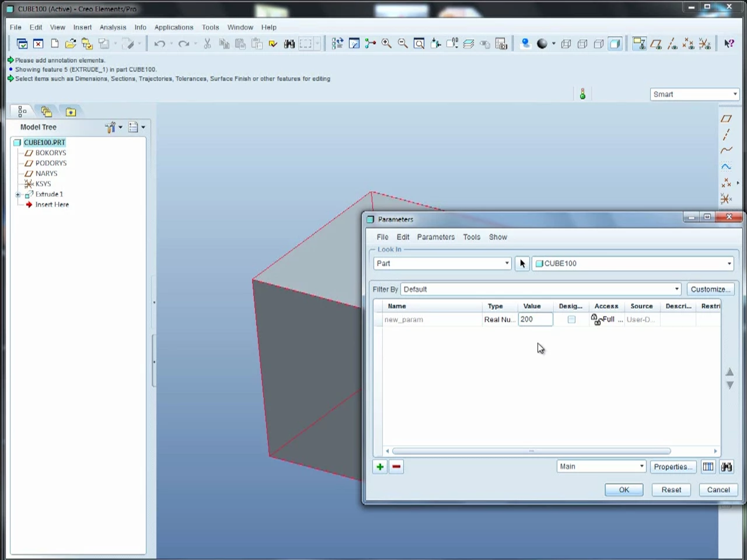Click the horizontal scrollbar in parameters table
Viewport: 747px width, 560px height.
(531, 451)
